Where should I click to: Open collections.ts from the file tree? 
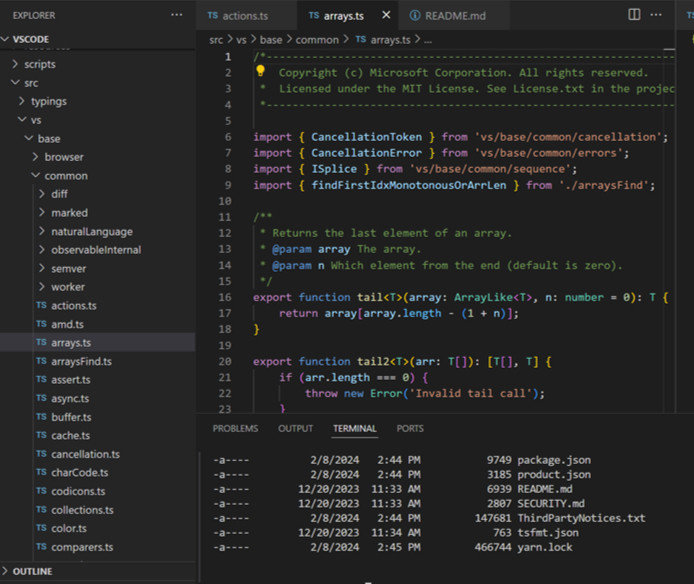(82, 510)
